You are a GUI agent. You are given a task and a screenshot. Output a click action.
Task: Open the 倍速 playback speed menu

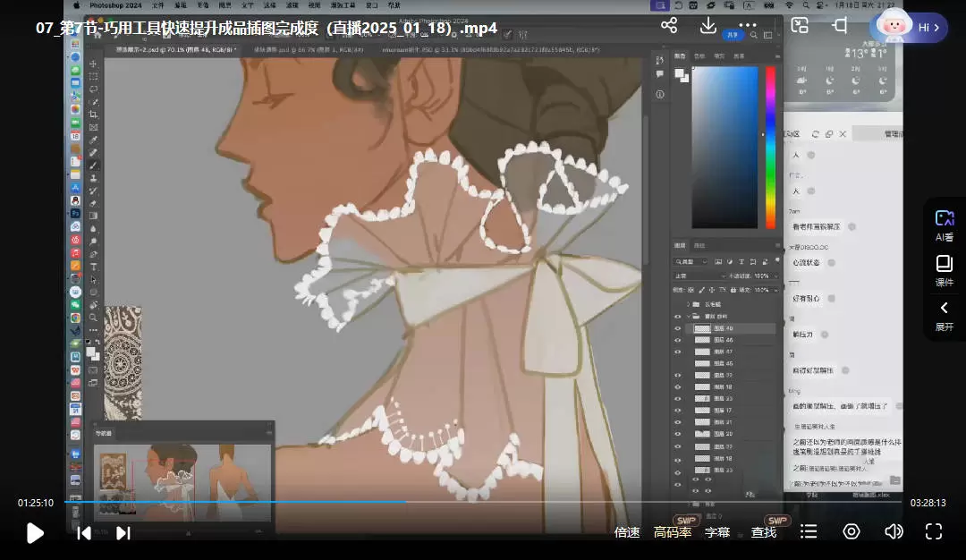627,532
